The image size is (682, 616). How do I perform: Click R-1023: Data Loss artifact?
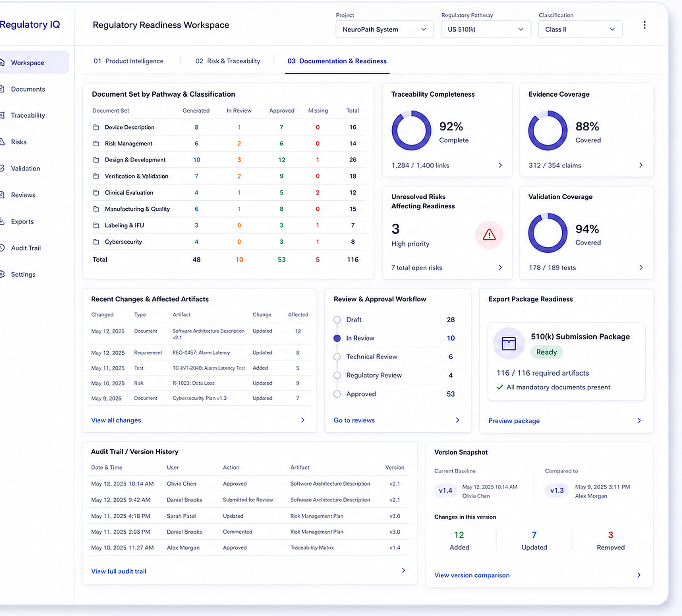(x=194, y=383)
